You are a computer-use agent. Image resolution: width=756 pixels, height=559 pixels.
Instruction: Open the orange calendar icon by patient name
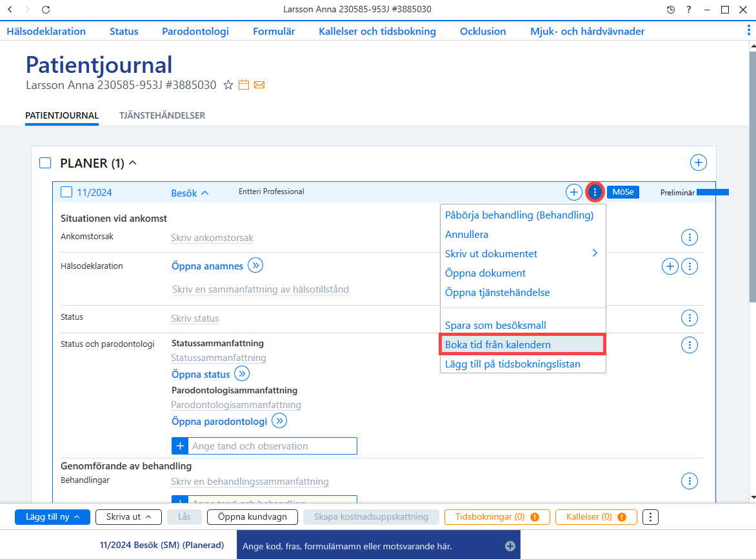[244, 85]
